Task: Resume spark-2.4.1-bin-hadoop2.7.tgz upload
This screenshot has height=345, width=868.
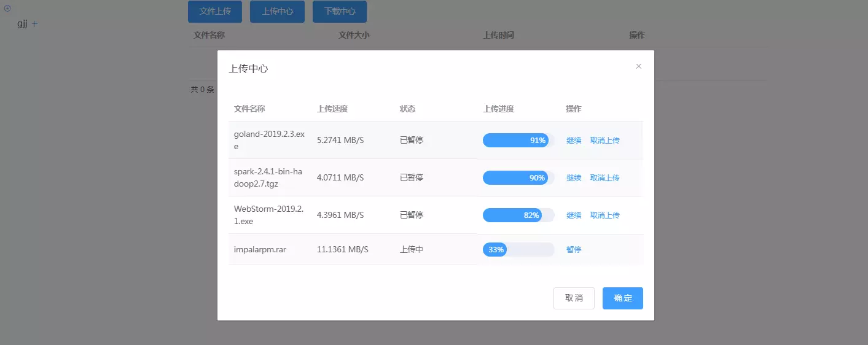Action: click(x=574, y=178)
